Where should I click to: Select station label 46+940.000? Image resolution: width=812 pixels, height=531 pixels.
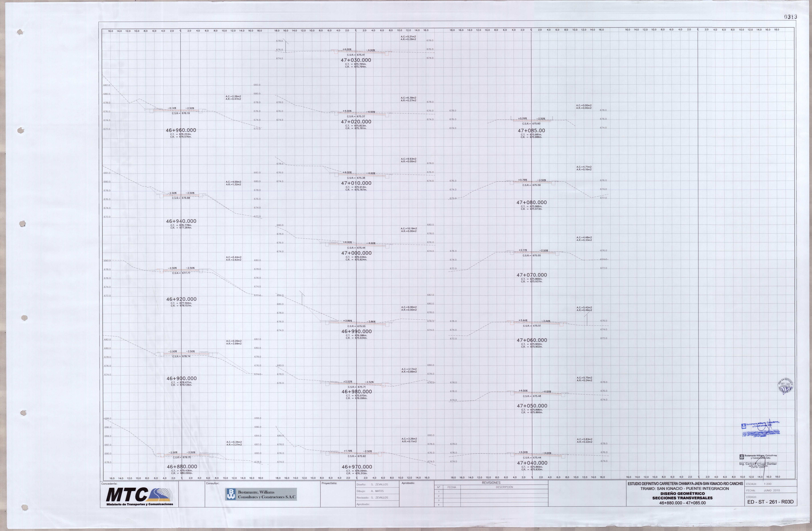tap(181, 221)
